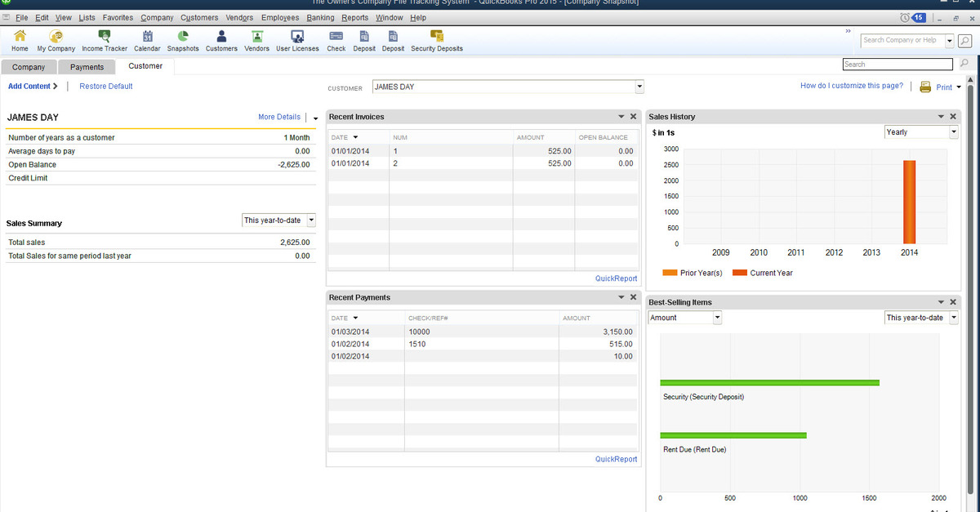Click the User Licenses icon
980x512 pixels.
(297, 36)
